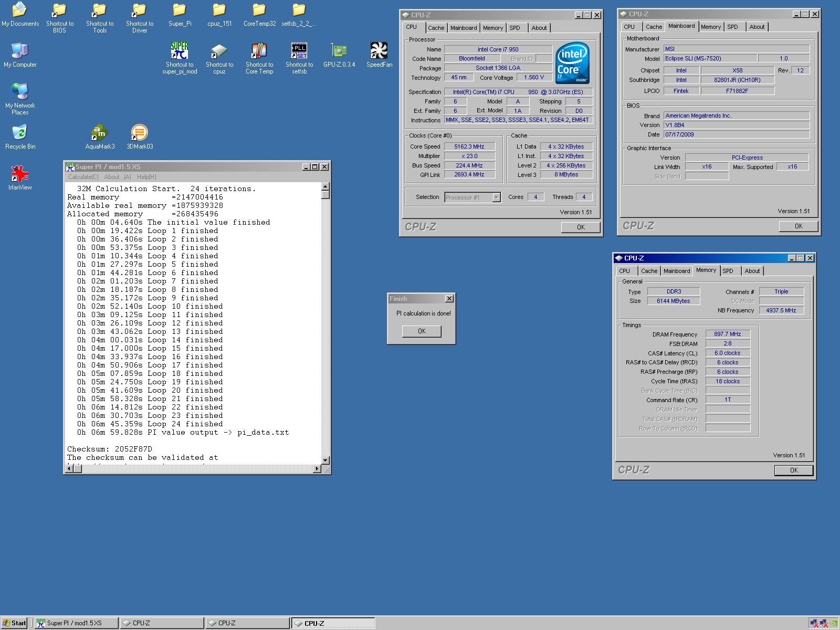The height and width of the screenshot is (630, 840).
Task: Select the active third CPU-Z taskbar button
Action: (333, 623)
